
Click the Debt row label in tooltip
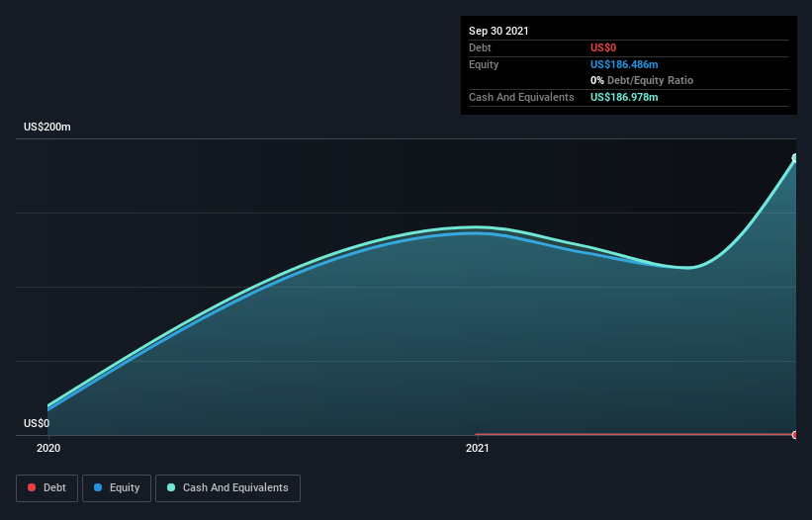tap(480, 47)
